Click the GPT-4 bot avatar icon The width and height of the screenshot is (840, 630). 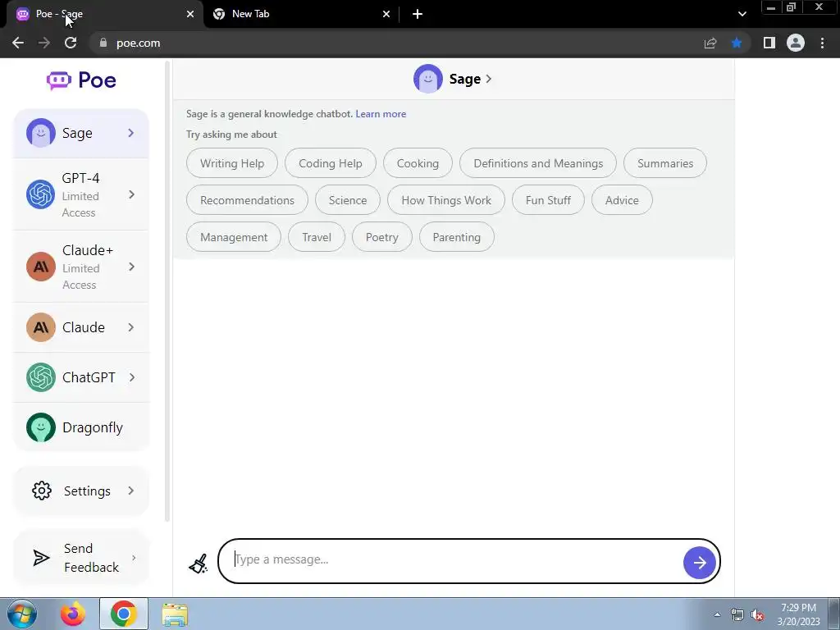point(41,194)
